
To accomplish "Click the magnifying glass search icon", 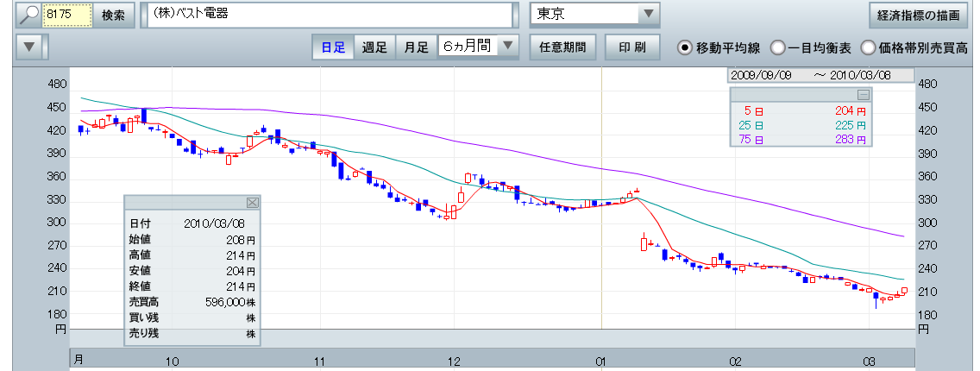I will [x=29, y=15].
